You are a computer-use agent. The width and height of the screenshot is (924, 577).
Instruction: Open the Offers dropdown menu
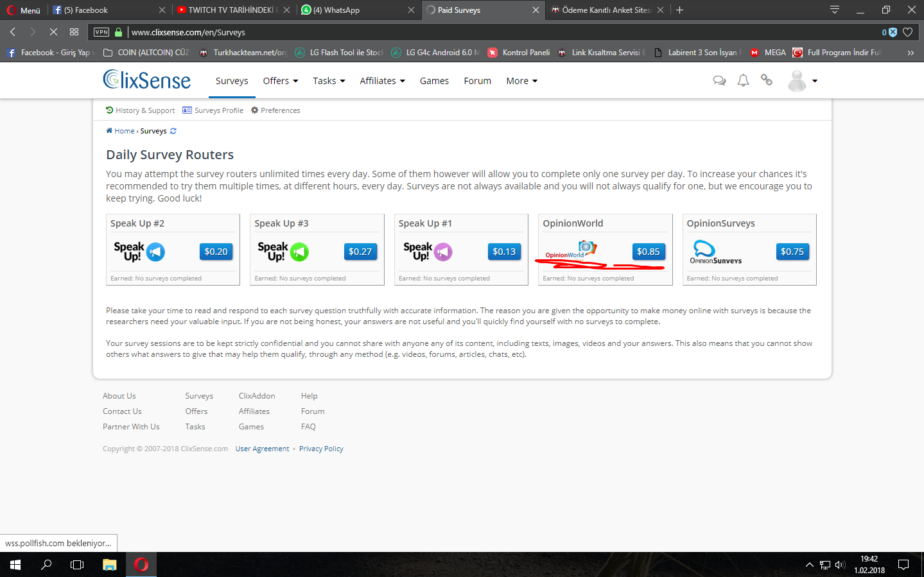281,81
